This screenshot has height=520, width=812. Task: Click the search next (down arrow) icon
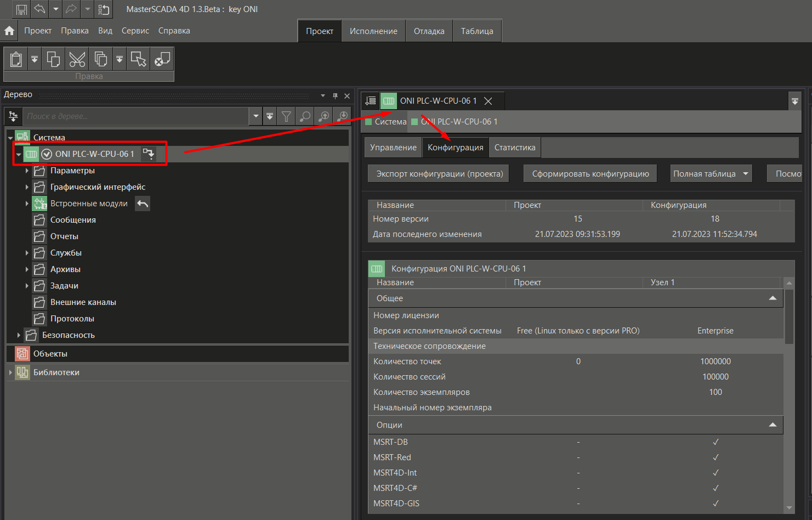tap(343, 116)
